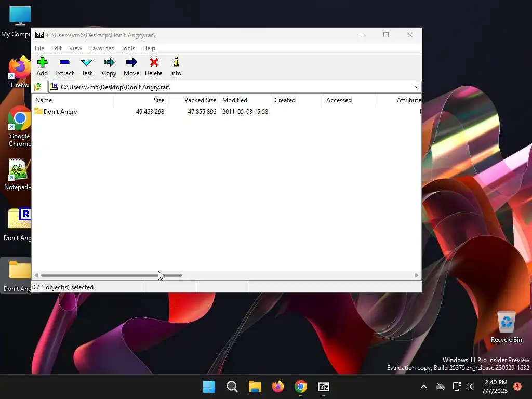The height and width of the screenshot is (399, 532).
Task: Choose the Move toolbar icon
Action: point(131,66)
